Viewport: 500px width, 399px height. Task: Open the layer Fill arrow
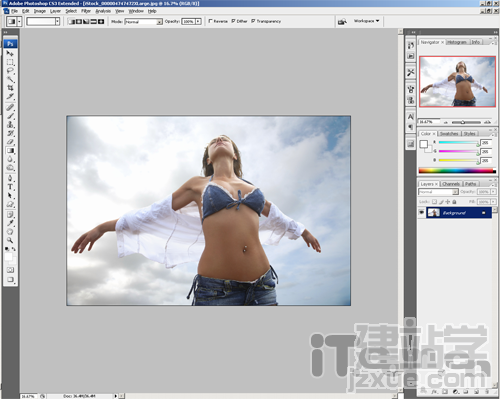[x=493, y=202]
